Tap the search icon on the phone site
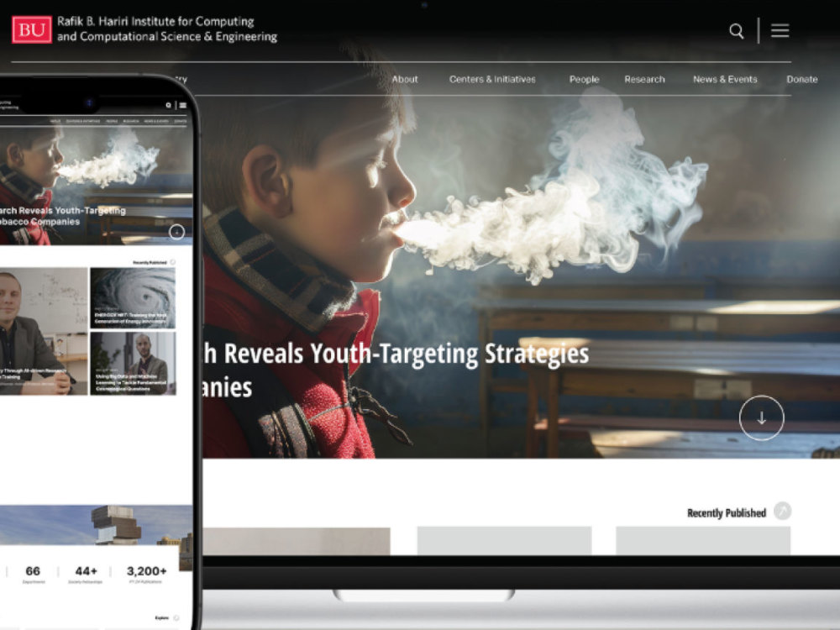 point(168,105)
